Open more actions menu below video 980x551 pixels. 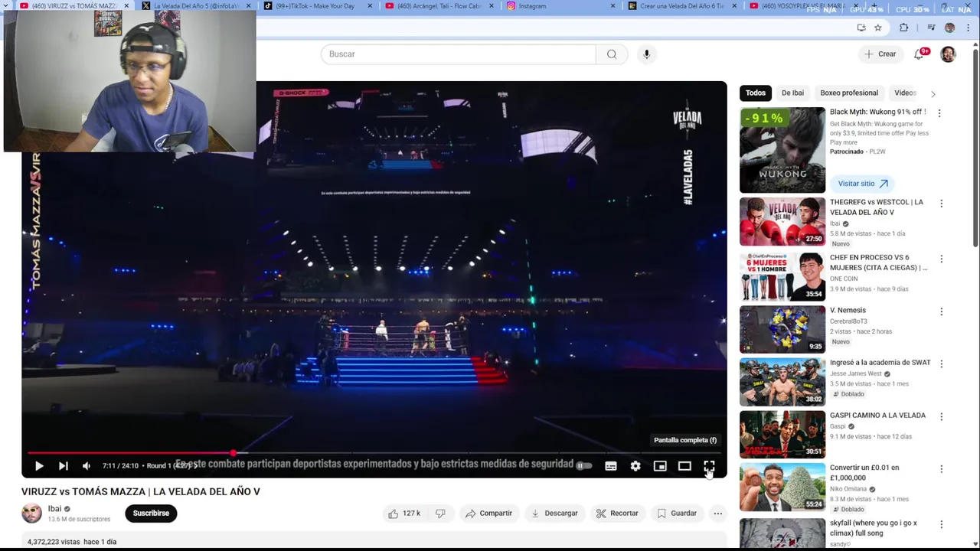[717, 514]
